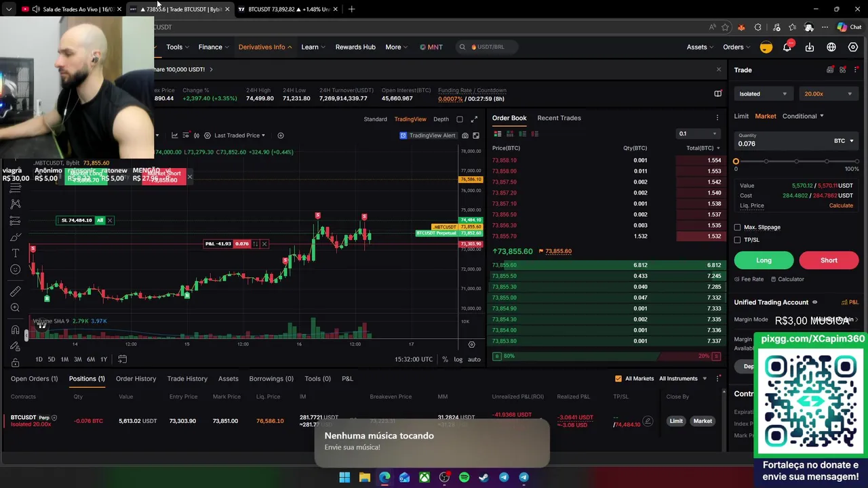Viewport: 868px width, 488px height.
Task: Take a chart snapshot with camera icon
Action: coord(465,136)
